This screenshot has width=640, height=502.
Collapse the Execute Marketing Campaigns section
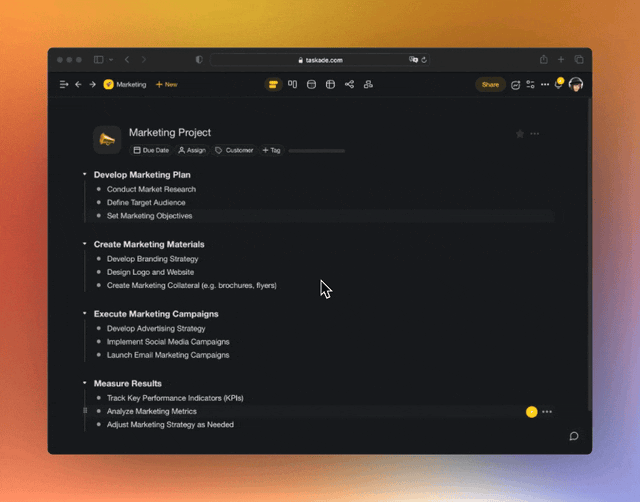pyautogui.click(x=84, y=313)
